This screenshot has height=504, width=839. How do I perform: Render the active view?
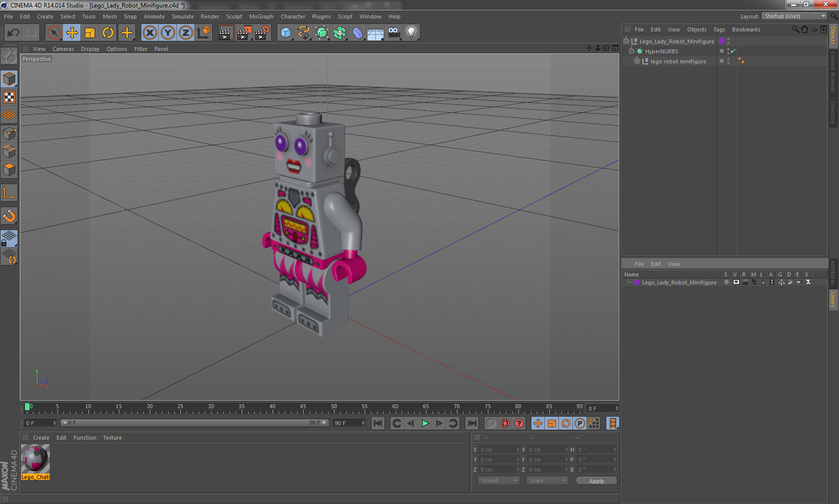point(226,33)
